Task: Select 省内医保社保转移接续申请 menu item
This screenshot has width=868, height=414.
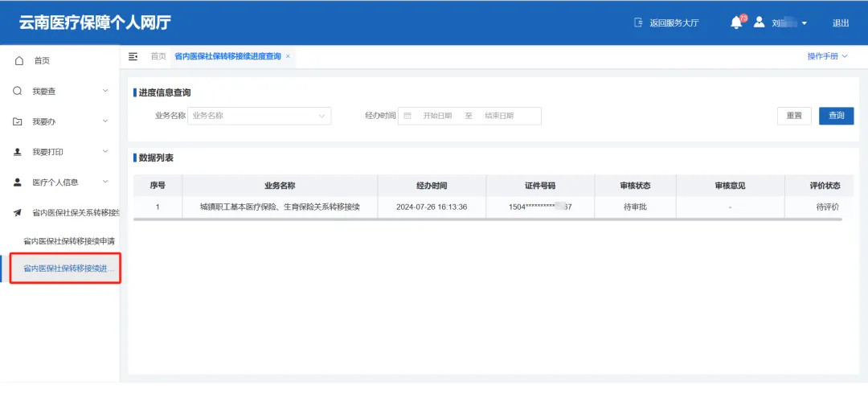Action: point(68,241)
